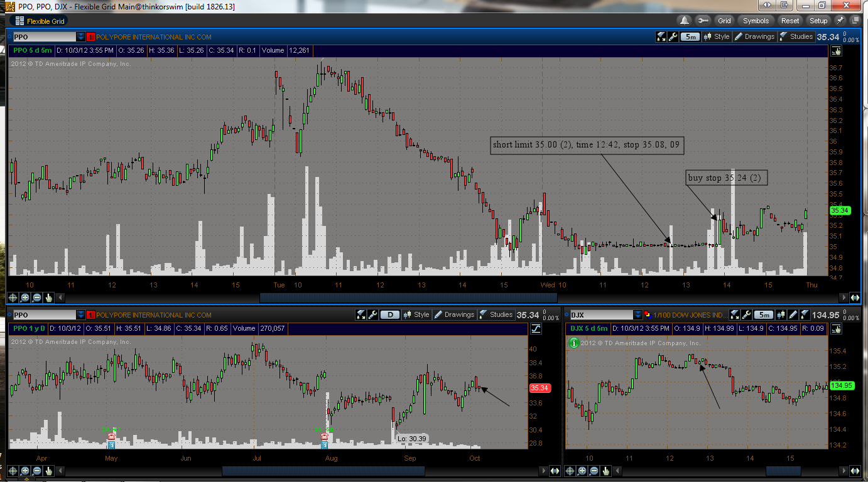Open wrench settings icon, DJX chart

(x=746, y=314)
